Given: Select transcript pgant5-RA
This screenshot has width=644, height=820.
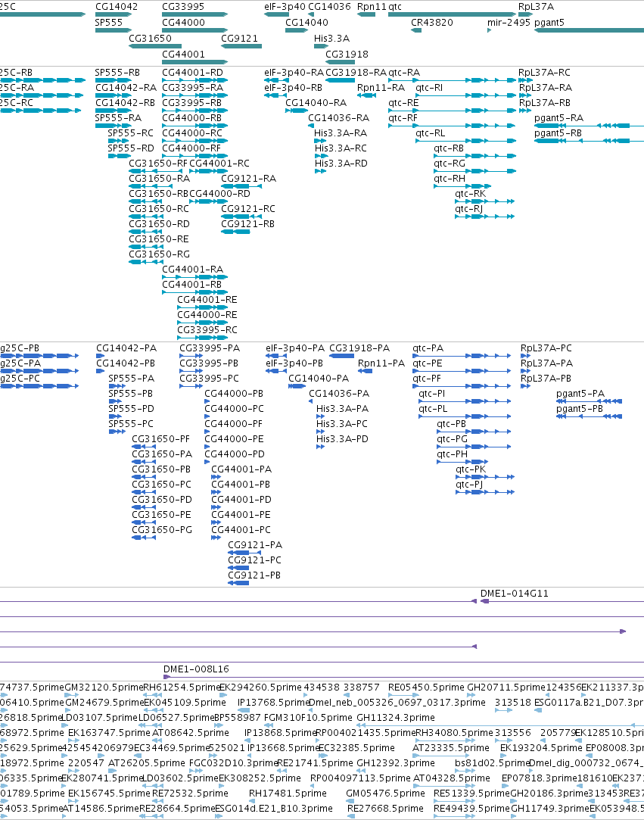Looking at the screenshot, I should coord(558,118).
